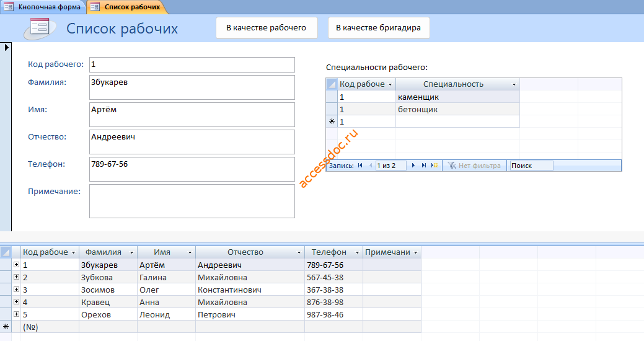Open the Имя column dropdown arrow
This screenshot has width=644, height=341.
(190, 253)
